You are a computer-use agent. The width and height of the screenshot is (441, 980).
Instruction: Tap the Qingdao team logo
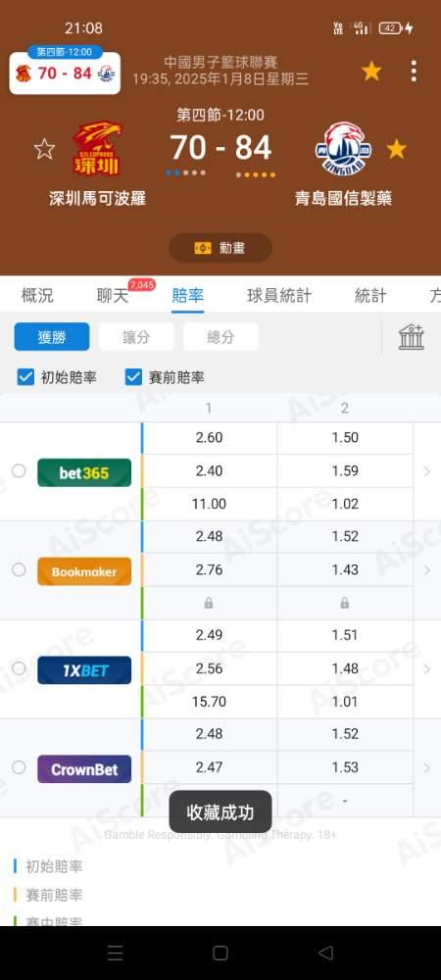click(x=343, y=149)
